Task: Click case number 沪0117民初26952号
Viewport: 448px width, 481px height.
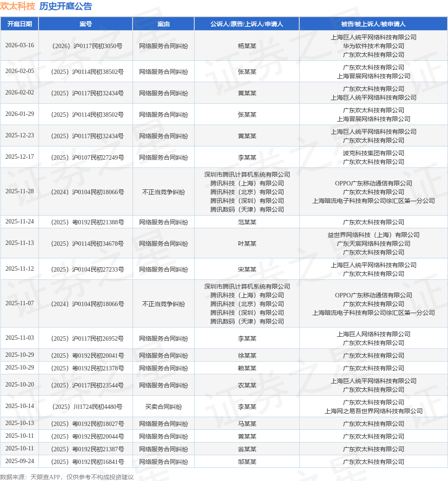Action: (x=87, y=338)
